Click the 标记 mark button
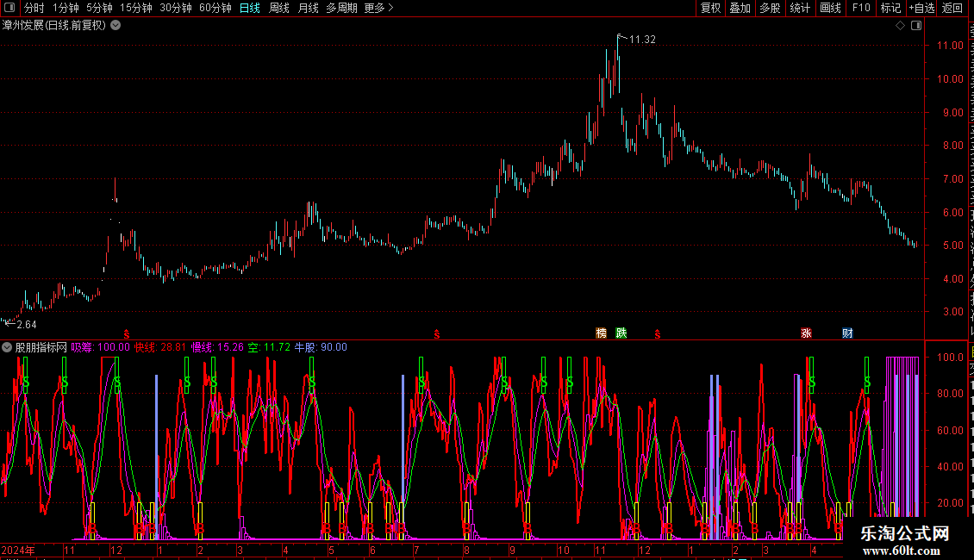The width and height of the screenshot is (974, 560). coord(890,8)
